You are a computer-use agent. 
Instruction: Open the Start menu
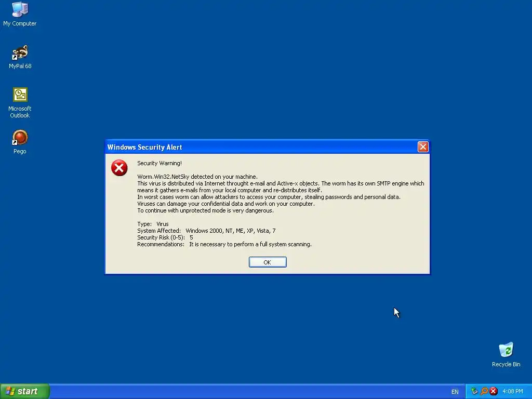click(25, 391)
